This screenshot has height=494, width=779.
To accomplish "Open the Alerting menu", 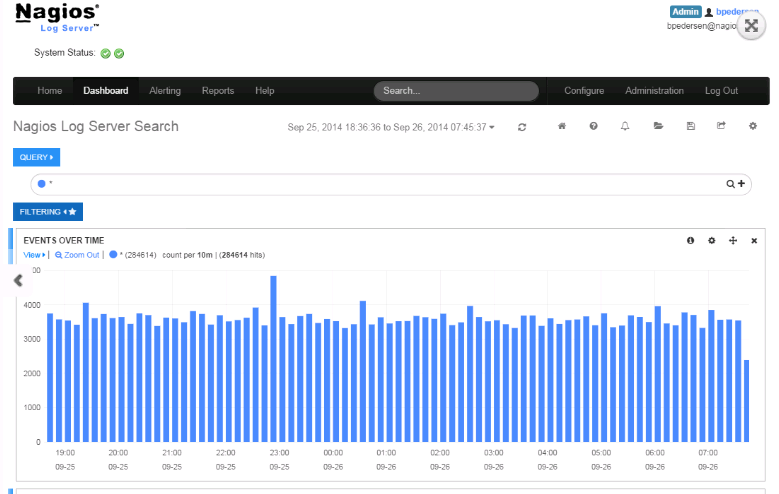I will point(165,91).
